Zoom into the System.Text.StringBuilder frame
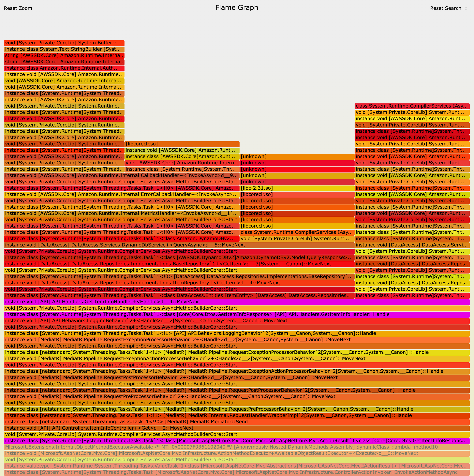Screen dimensions: 474x476 [x=64, y=49]
